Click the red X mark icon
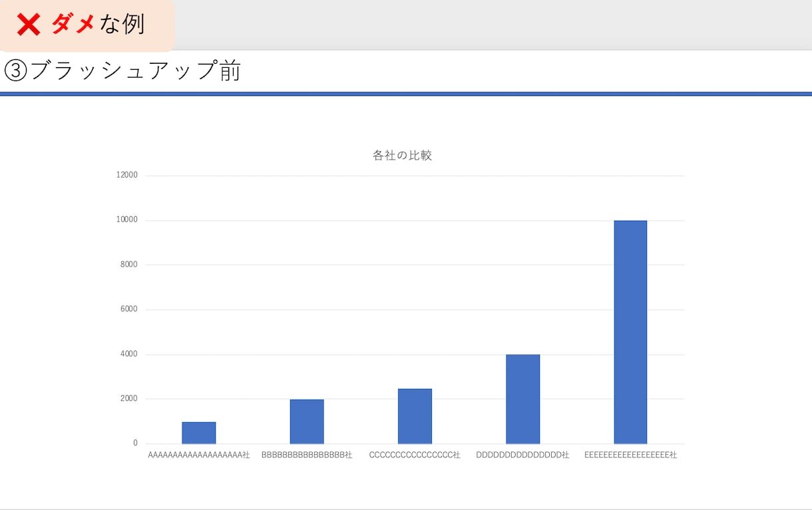This screenshot has width=812, height=510. pos(29,25)
